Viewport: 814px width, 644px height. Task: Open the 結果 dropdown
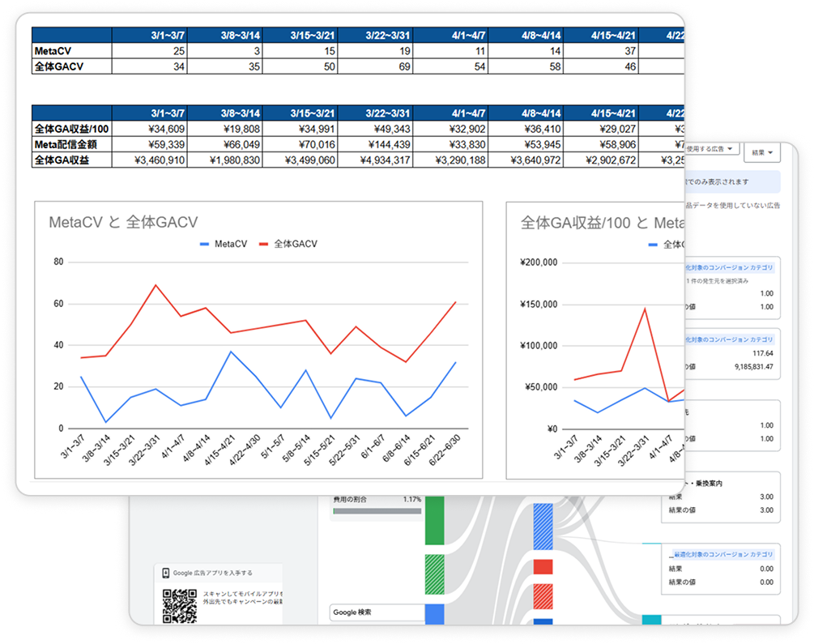pos(762,151)
